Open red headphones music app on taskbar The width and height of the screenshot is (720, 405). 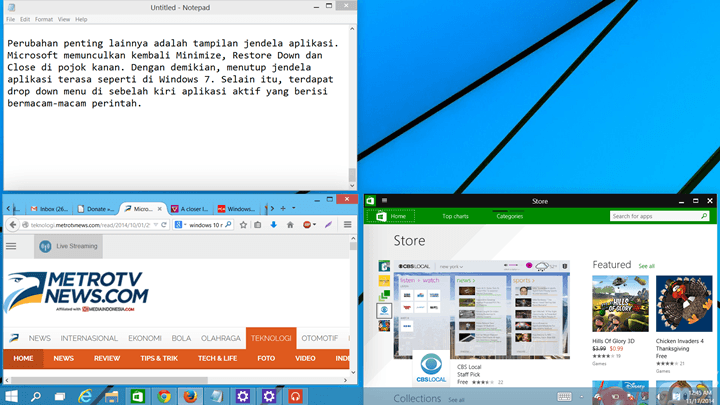tap(295, 396)
